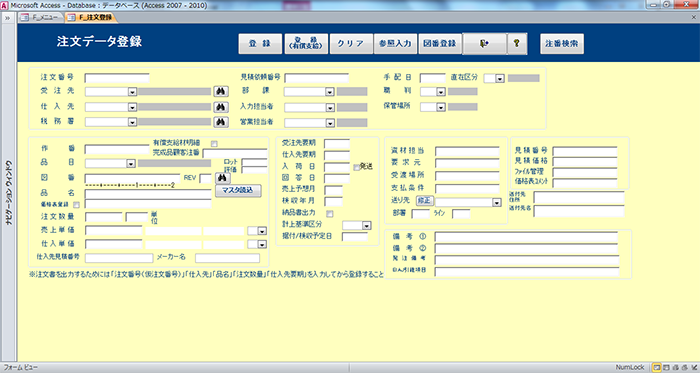Viewport: 700px width, 373px height.
Task: Open the 品目 dropdown list
Action: coord(131,164)
